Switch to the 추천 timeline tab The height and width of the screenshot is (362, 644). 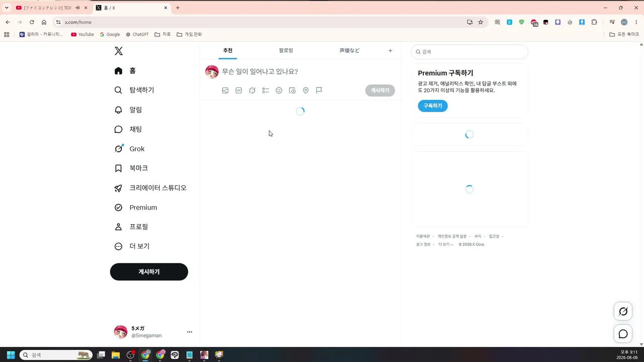pyautogui.click(x=228, y=51)
